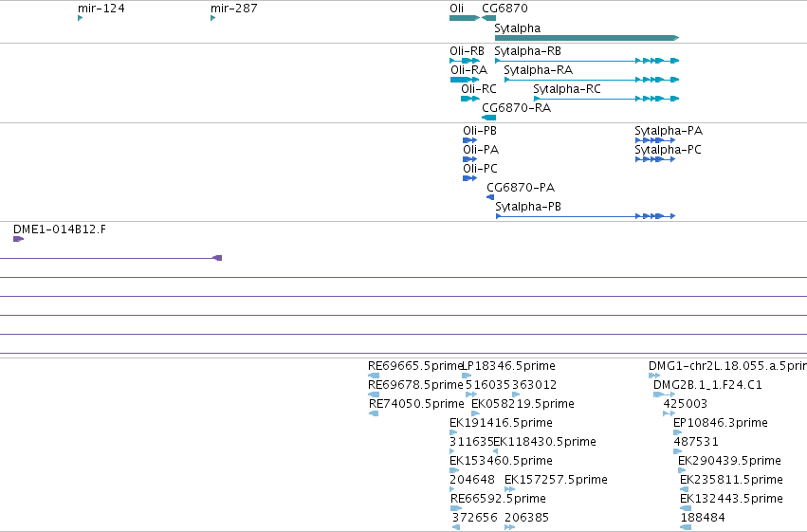Click the 487531 EST label
The width and height of the screenshot is (807, 532).
696,442
